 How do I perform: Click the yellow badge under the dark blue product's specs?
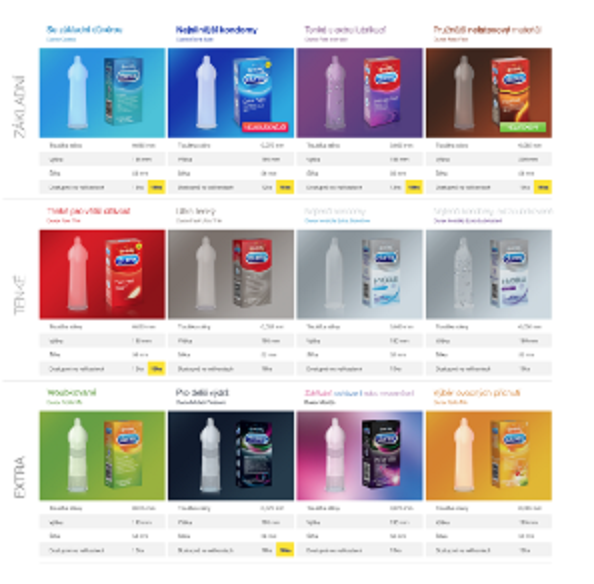tap(285, 187)
